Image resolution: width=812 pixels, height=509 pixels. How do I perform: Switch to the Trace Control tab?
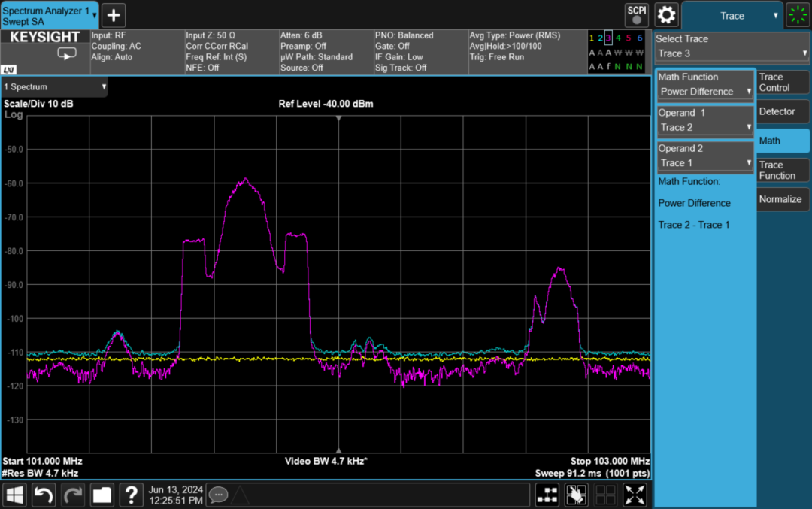tap(782, 83)
